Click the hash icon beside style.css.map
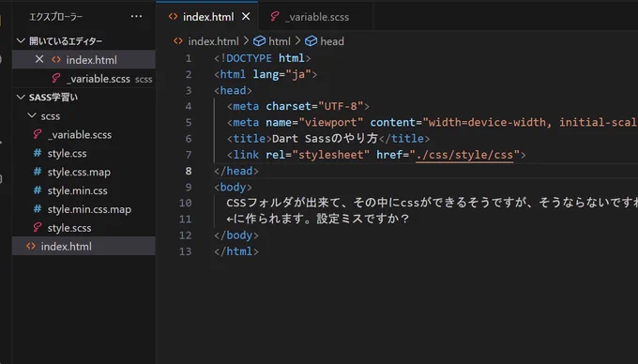The height and width of the screenshot is (364, 638). tap(38, 172)
